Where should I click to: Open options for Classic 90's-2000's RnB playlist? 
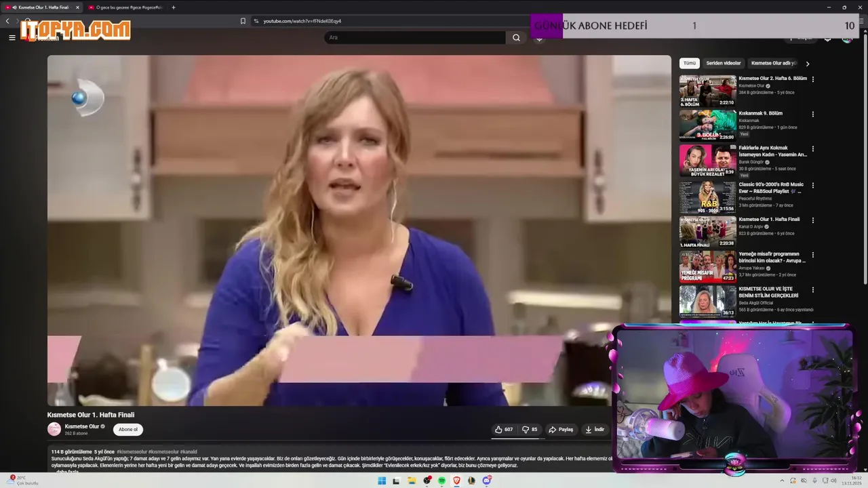[x=813, y=185]
